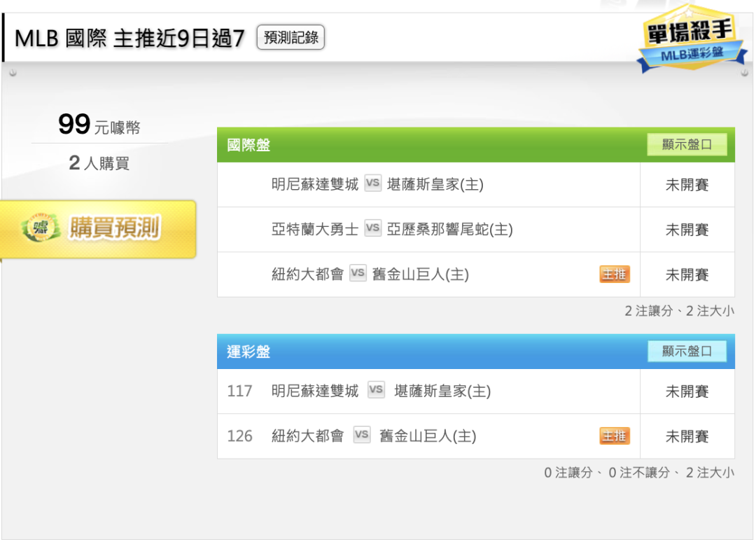
Task: Click VS icon in game 126 row
Action: (361, 436)
